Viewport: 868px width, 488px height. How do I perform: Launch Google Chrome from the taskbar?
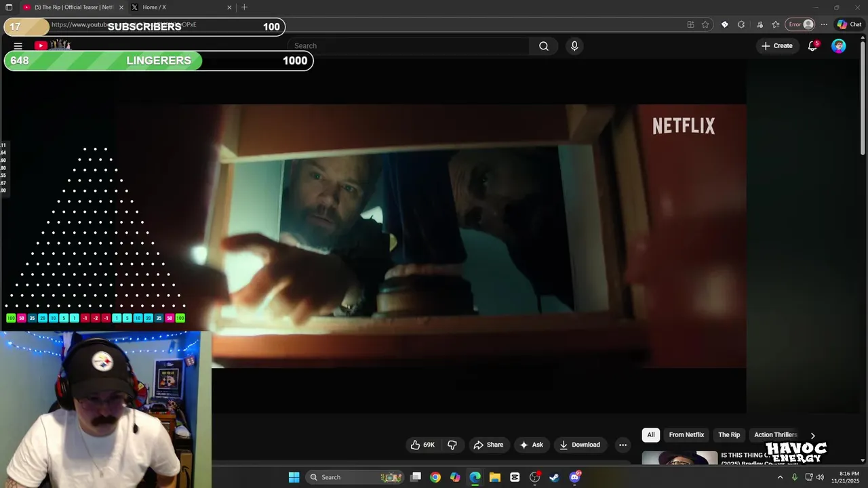(435, 477)
